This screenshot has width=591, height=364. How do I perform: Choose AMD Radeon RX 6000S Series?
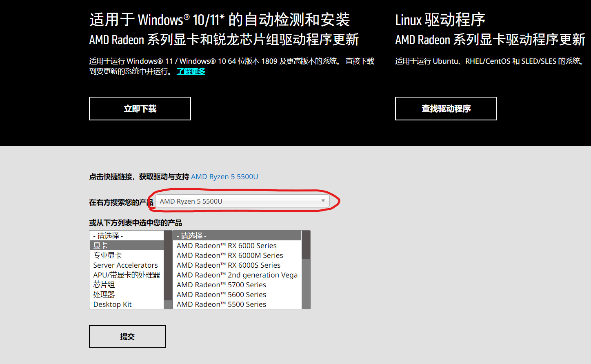(237, 265)
